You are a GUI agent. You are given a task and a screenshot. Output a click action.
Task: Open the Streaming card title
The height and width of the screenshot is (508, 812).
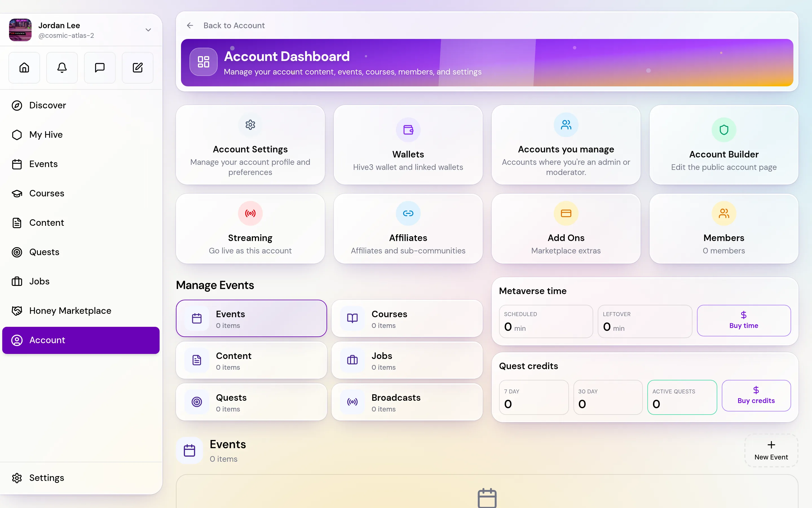(x=250, y=238)
